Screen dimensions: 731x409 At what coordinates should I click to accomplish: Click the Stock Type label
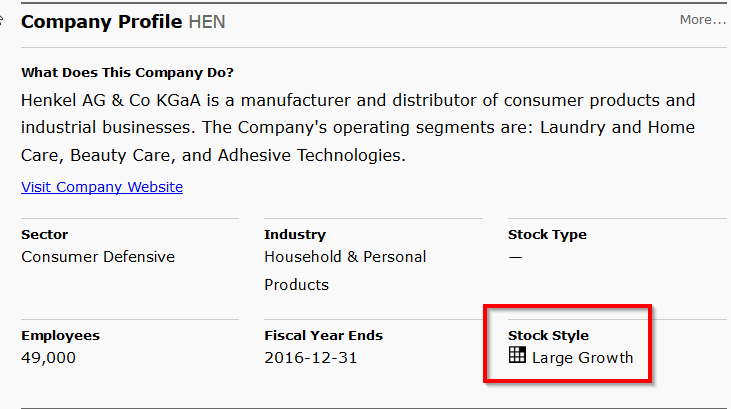point(547,234)
